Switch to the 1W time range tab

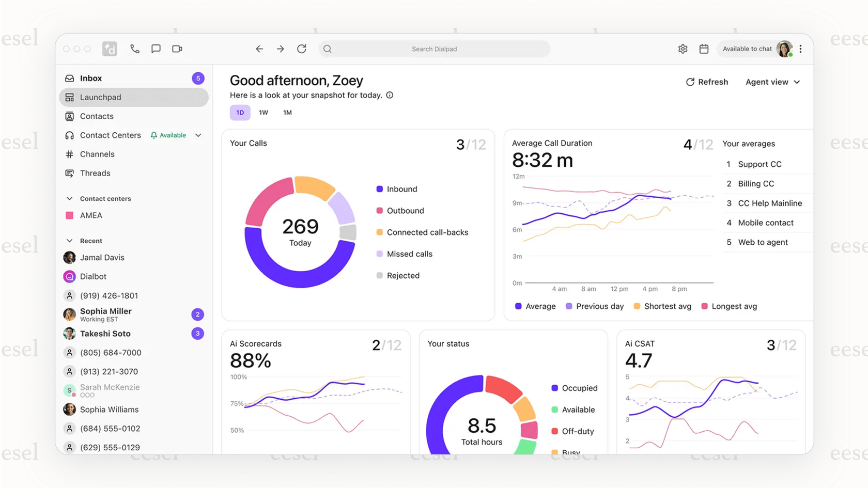tap(263, 112)
